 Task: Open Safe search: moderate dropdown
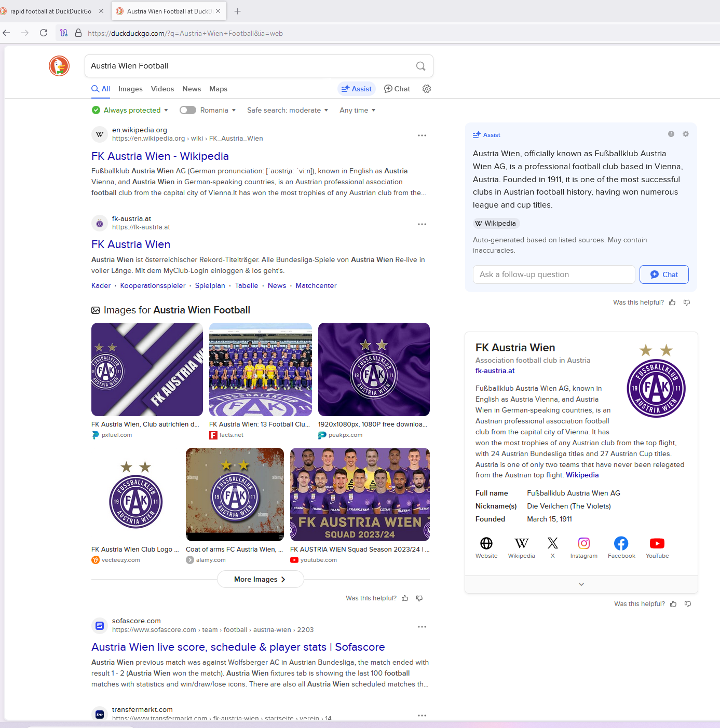(288, 110)
